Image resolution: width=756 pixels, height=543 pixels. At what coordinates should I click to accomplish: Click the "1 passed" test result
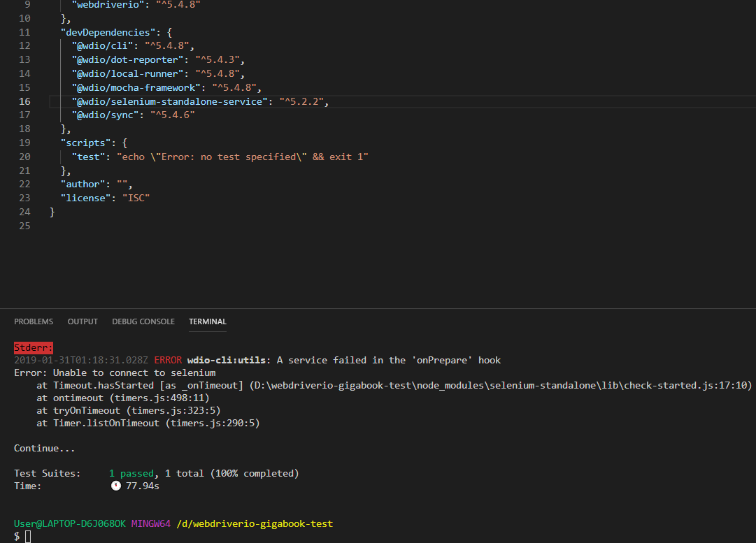click(x=131, y=474)
